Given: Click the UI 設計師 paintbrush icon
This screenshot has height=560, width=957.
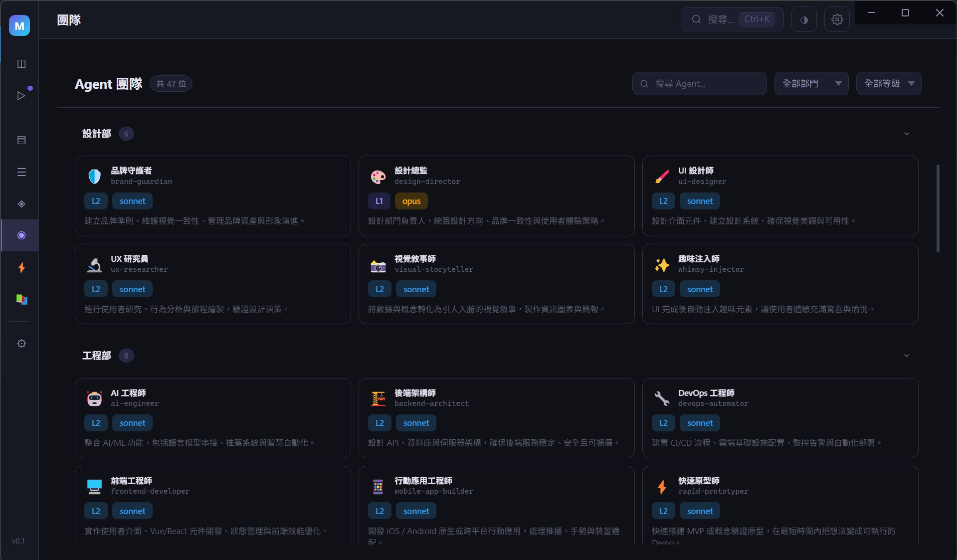Looking at the screenshot, I should (x=662, y=176).
